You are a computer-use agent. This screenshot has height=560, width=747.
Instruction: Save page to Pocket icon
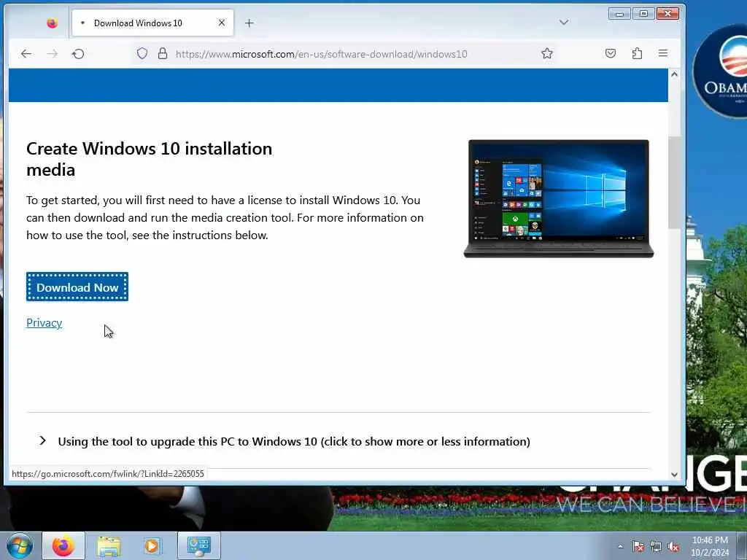click(x=611, y=53)
